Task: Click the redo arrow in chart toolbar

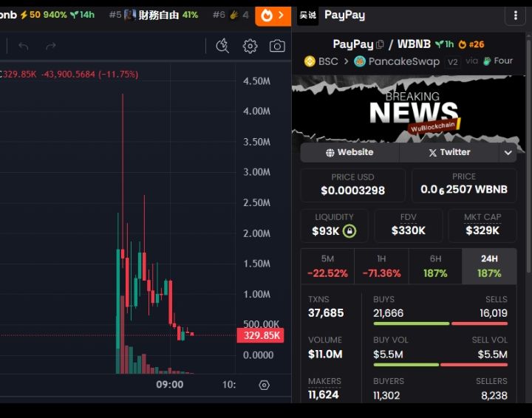Action: coord(50,46)
